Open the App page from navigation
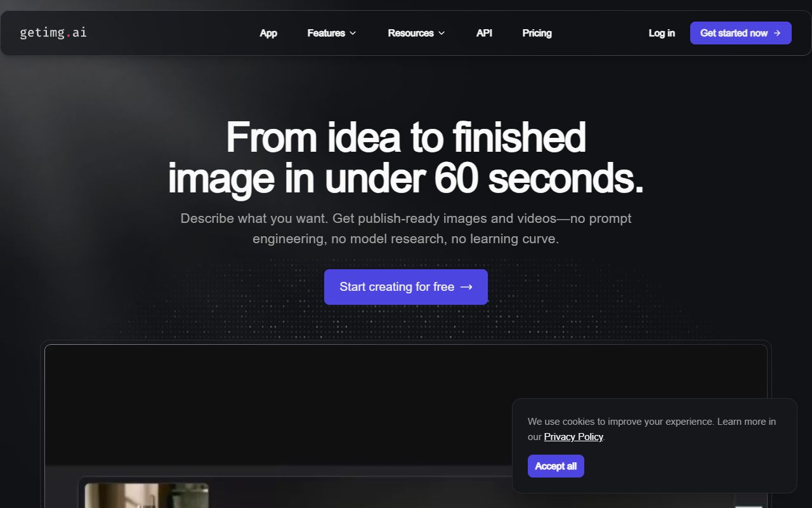 268,33
